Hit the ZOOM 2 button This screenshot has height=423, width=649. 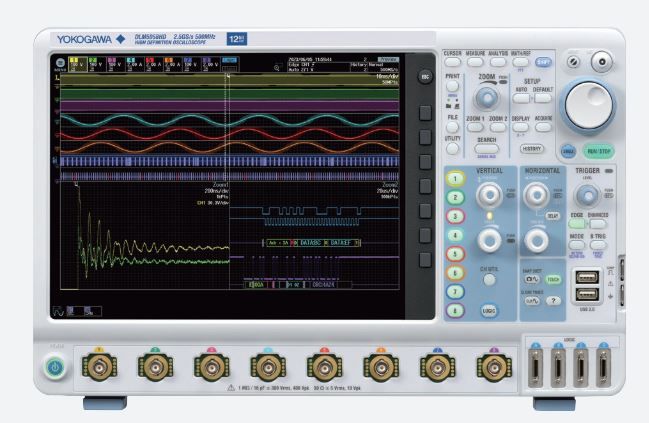[x=498, y=127]
